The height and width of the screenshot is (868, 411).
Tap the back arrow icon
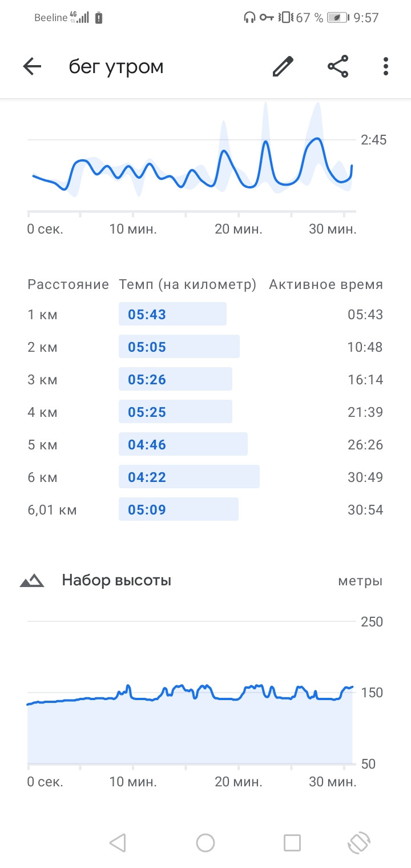32,67
